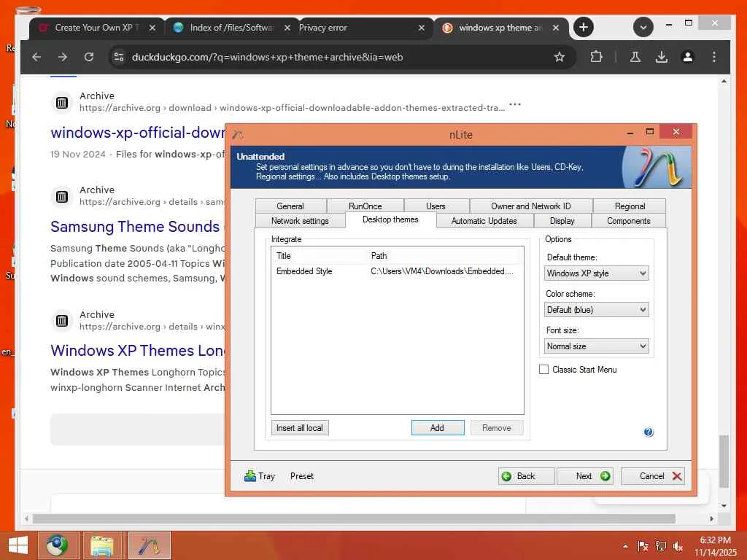Select nLite in the taskbar
This screenshot has width=747, height=560.
tap(149, 545)
